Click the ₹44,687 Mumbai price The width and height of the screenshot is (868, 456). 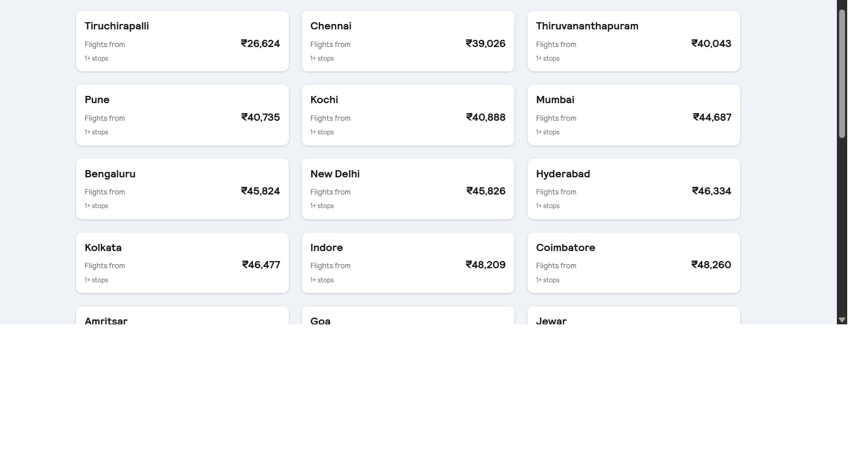point(712,118)
